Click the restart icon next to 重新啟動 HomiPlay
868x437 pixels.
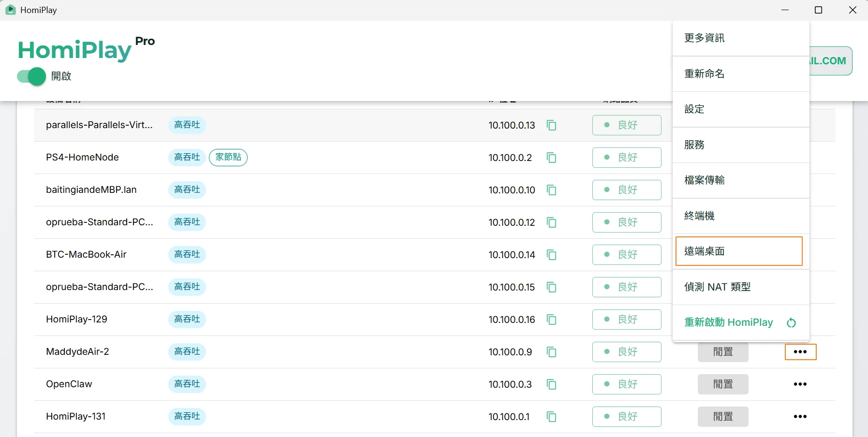[791, 323]
